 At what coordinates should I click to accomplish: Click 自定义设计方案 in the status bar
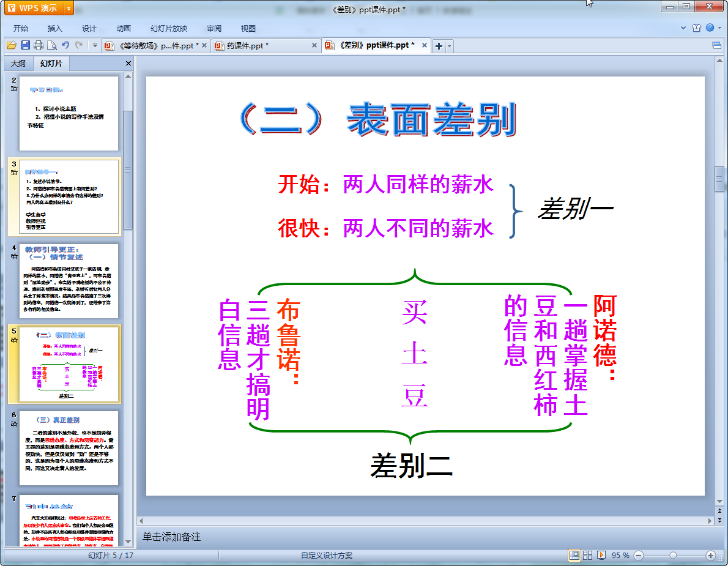click(x=327, y=556)
